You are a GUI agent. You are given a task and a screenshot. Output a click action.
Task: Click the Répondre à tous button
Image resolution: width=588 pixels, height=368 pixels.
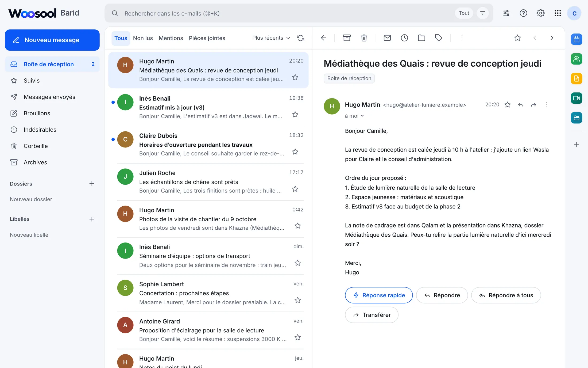click(506, 295)
